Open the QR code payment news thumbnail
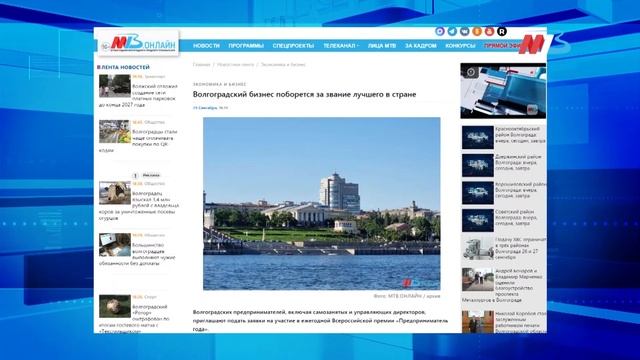 click(x=115, y=131)
